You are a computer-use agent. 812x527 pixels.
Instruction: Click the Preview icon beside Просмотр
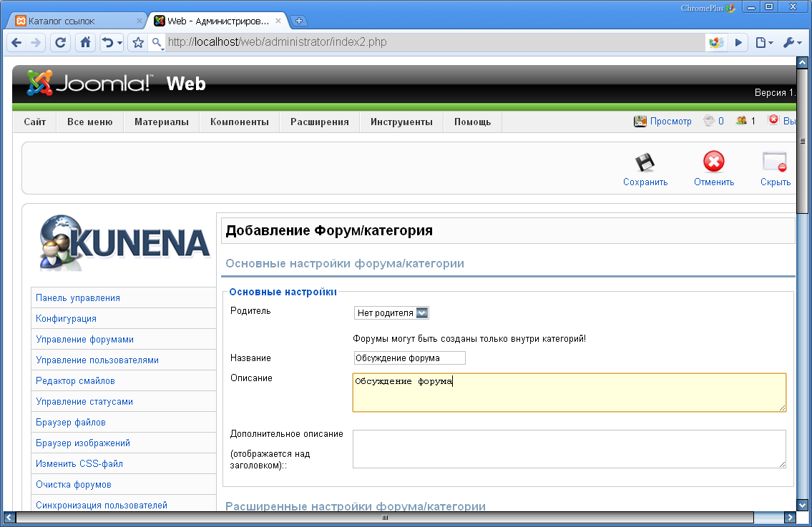(x=640, y=121)
